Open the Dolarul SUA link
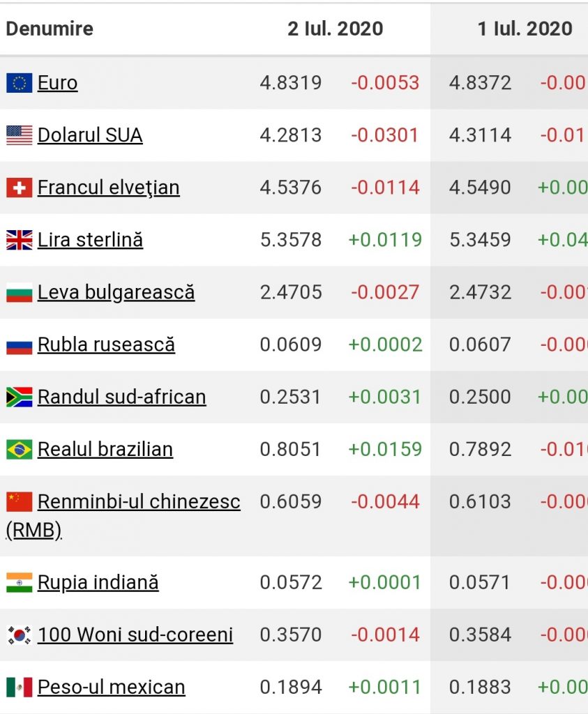Image resolution: width=588 pixels, height=714 pixels. [x=90, y=135]
